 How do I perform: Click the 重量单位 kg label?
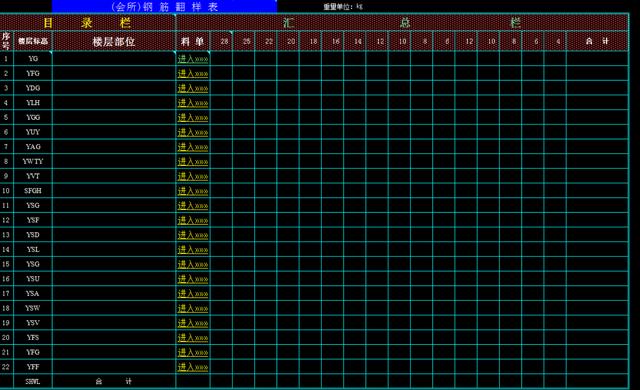point(343,7)
